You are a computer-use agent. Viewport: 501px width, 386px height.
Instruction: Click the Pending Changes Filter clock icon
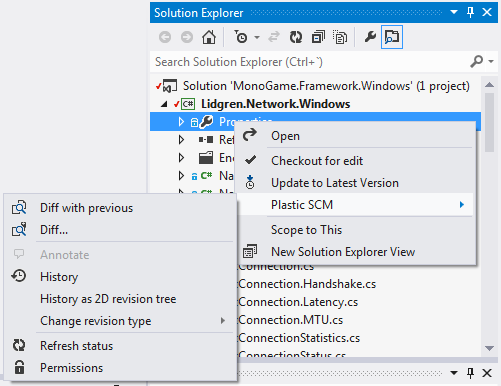241,37
